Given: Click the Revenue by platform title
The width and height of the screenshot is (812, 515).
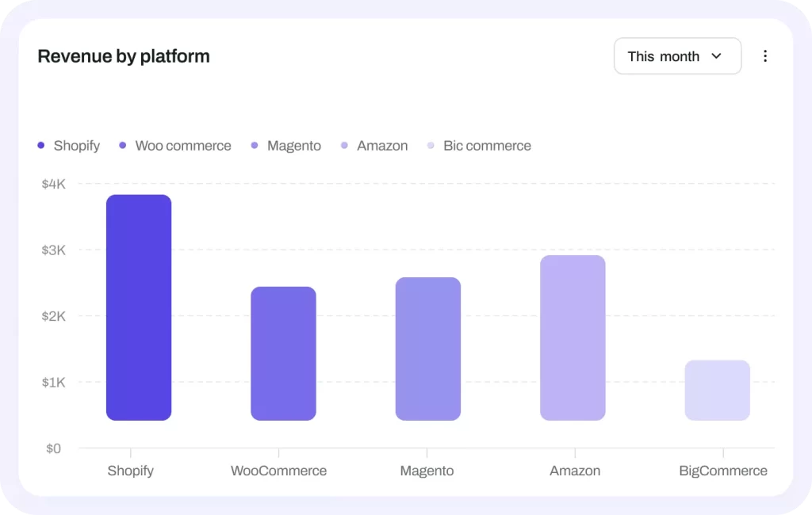Looking at the screenshot, I should (124, 56).
